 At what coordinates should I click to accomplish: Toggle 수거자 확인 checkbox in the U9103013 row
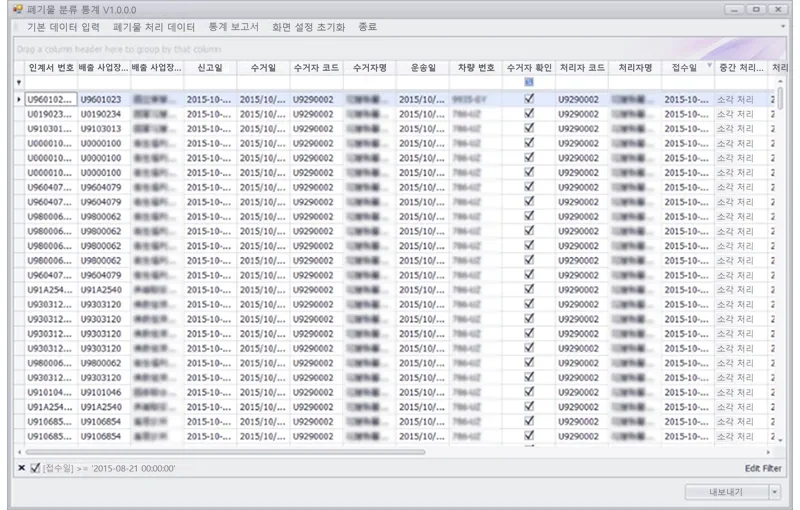529,128
